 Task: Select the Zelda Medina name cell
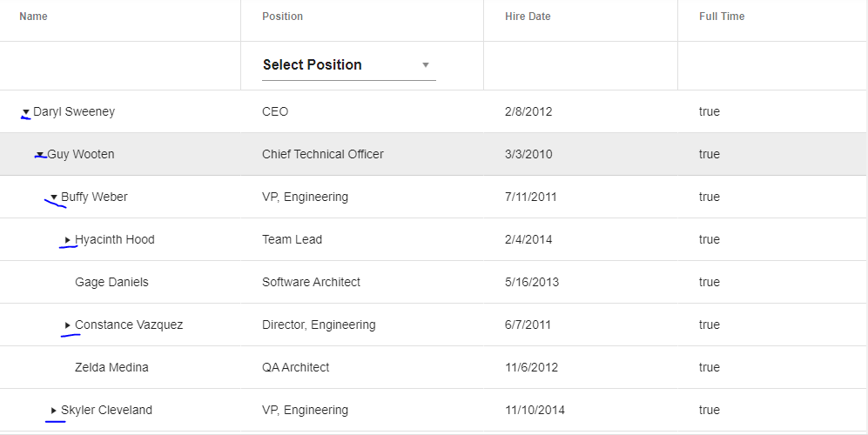coord(111,368)
